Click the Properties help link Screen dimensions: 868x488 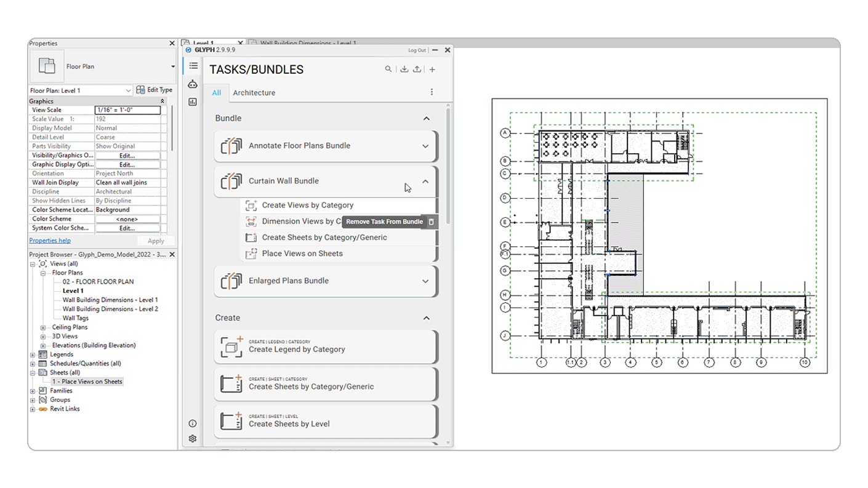tap(49, 240)
